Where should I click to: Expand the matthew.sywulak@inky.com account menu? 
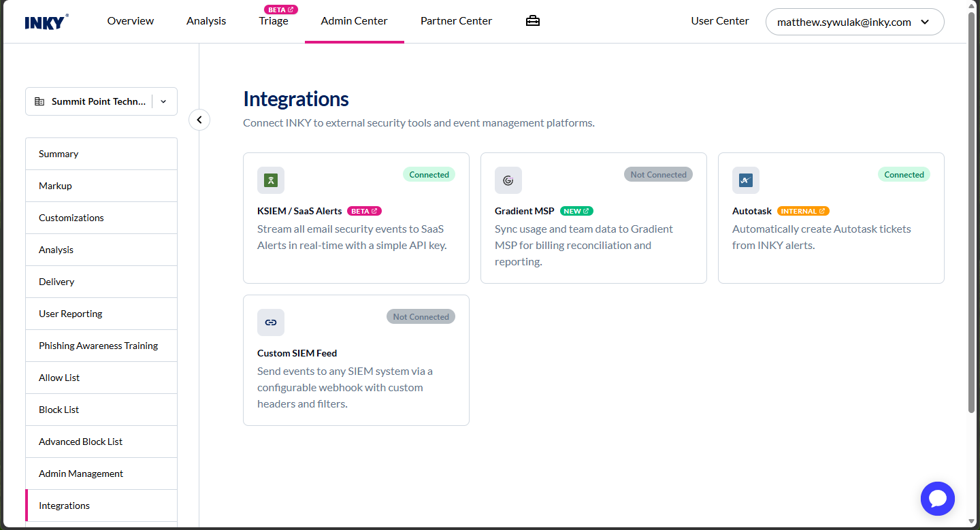(855, 22)
